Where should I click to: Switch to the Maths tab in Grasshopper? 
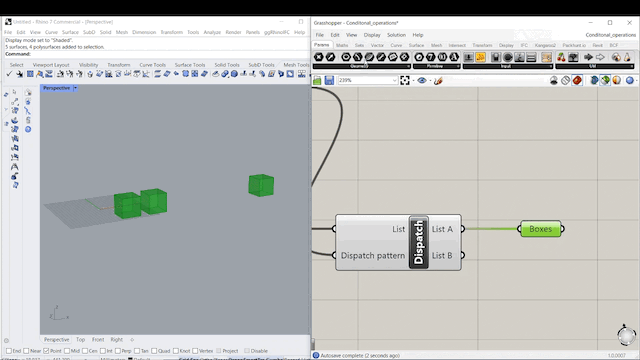(x=342, y=45)
